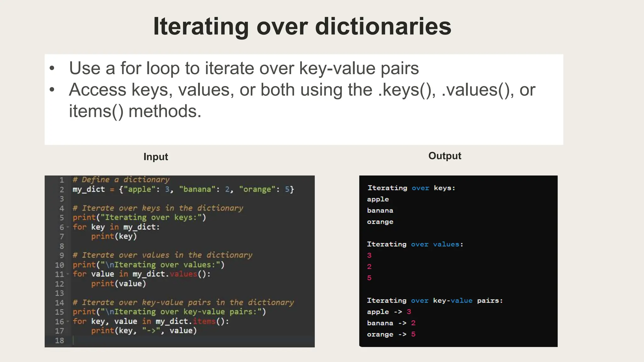Click the 'Input' label above the code
This screenshot has height=362, width=644.
156,157
